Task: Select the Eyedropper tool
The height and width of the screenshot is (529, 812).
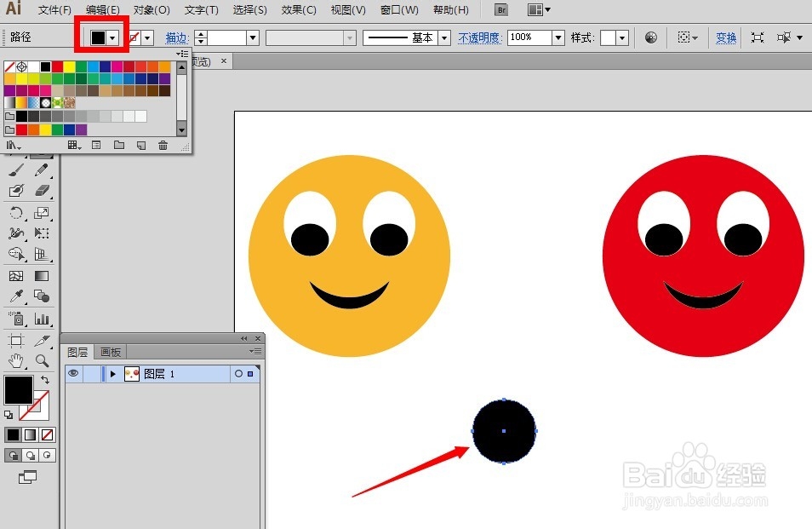Action: (x=16, y=296)
